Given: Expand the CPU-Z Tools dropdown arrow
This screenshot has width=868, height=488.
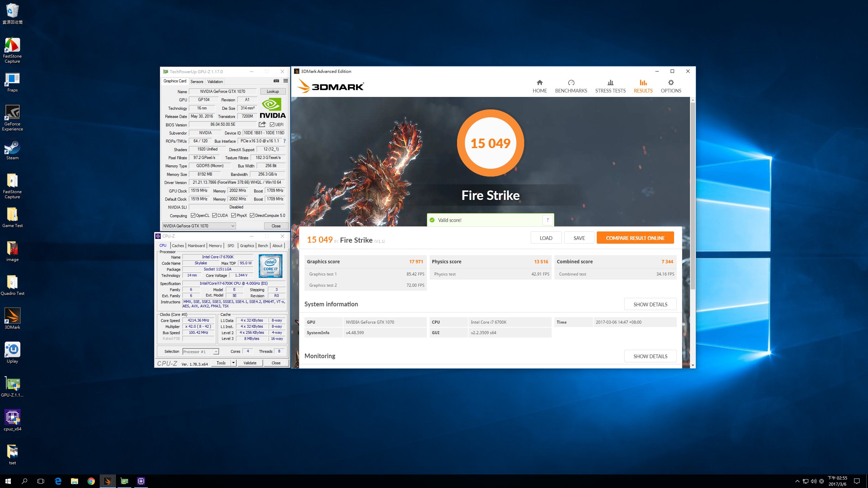Looking at the screenshot, I should coord(233,363).
